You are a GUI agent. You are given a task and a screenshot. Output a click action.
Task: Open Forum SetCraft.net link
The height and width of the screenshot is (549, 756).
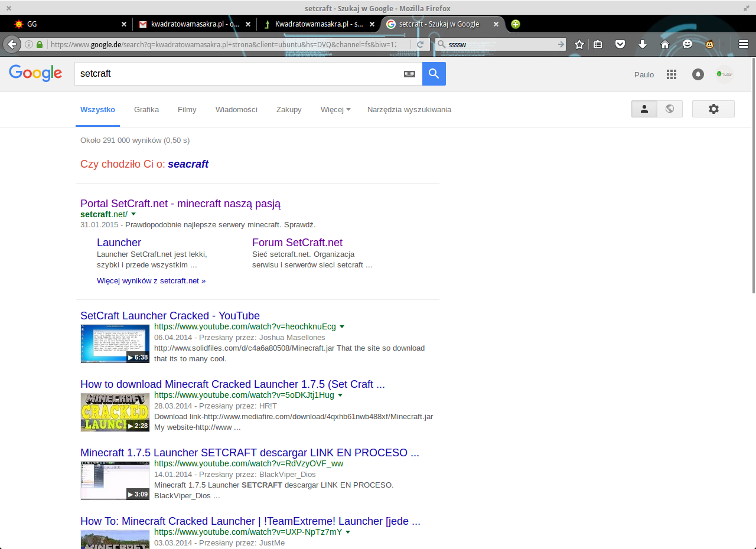[297, 243]
